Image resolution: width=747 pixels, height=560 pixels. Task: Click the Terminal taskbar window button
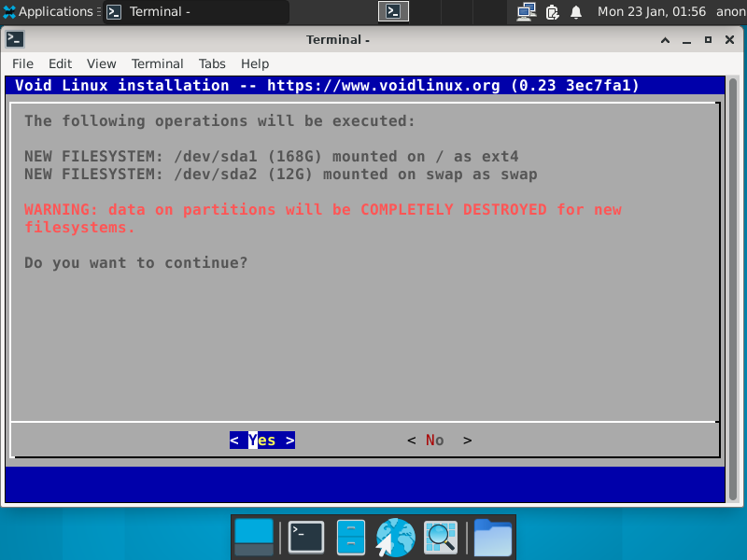tap(196, 11)
